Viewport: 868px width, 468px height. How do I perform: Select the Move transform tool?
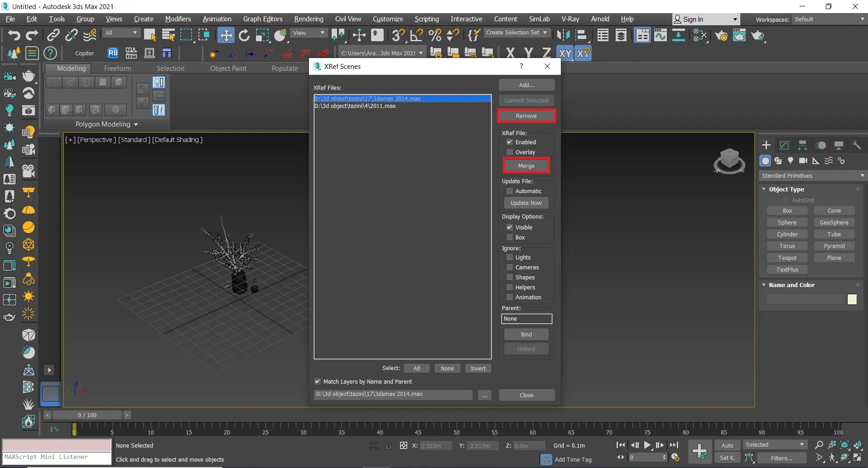226,35
